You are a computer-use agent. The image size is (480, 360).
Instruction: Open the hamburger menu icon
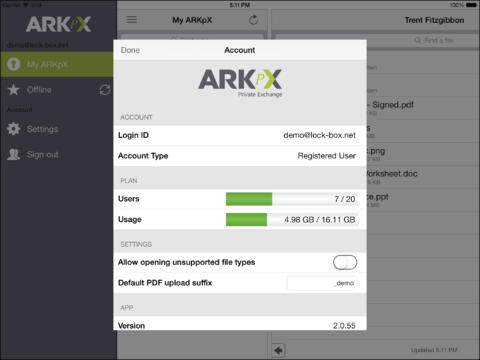[x=131, y=20]
